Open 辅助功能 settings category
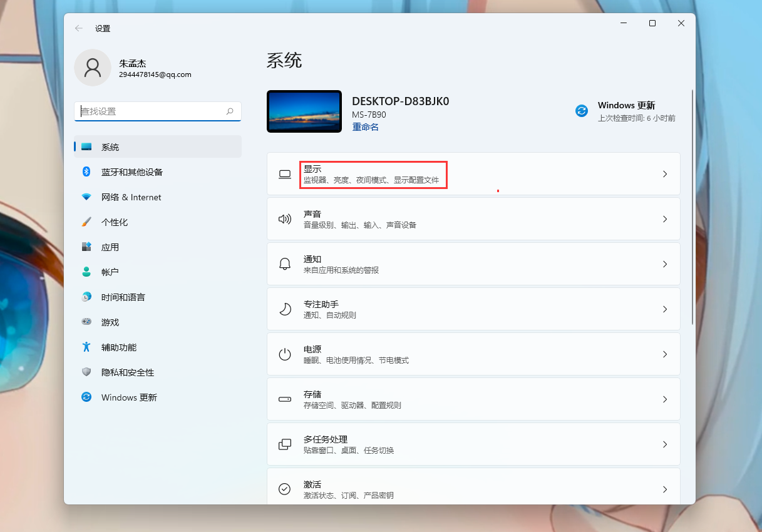The width and height of the screenshot is (762, 532). click(158, 347)
